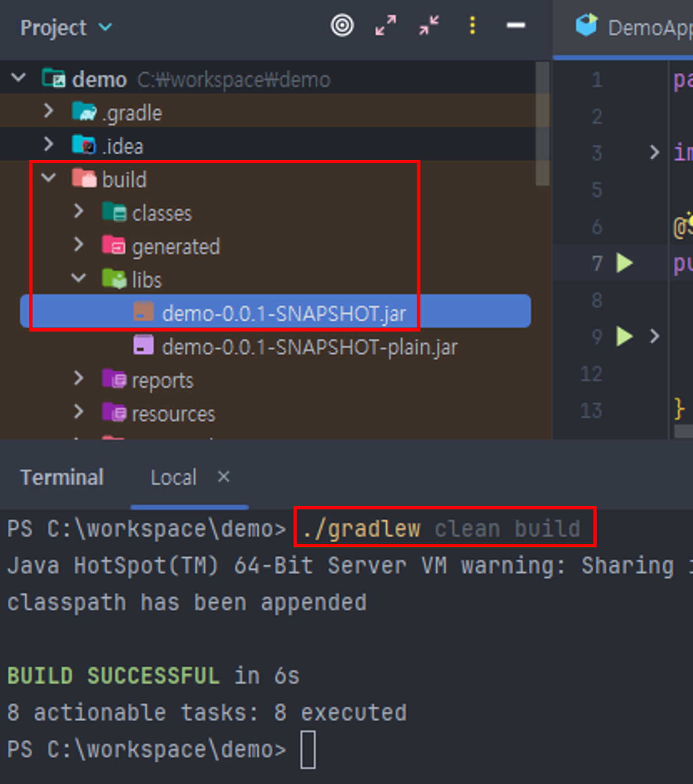Click the .gradle folder icon
Screen dimensions: 693x784
(84, 111)
